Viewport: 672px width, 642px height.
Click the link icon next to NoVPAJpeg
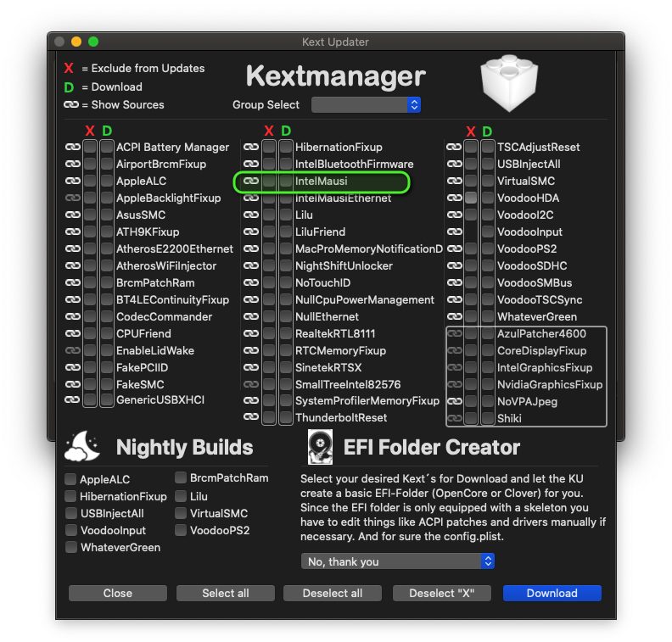click(x=454, y=401)
